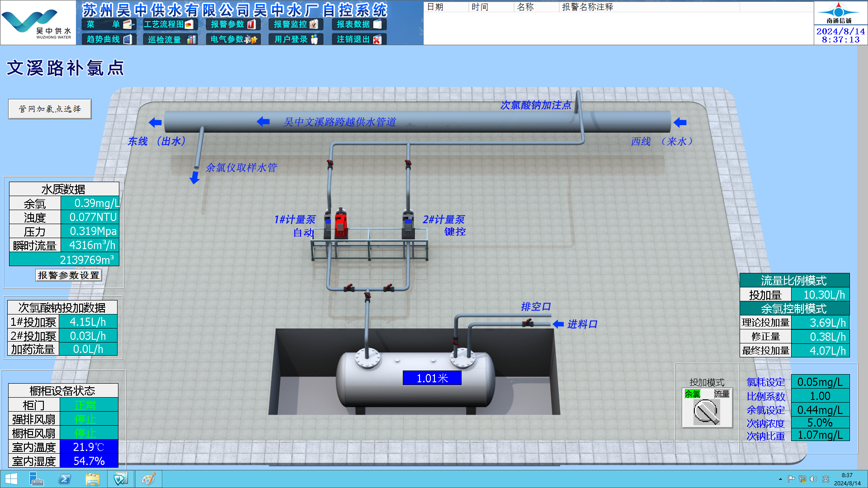Click the 电气参数 puzzle icon
The width and height of the screenshot is (868, 488).
251,39
